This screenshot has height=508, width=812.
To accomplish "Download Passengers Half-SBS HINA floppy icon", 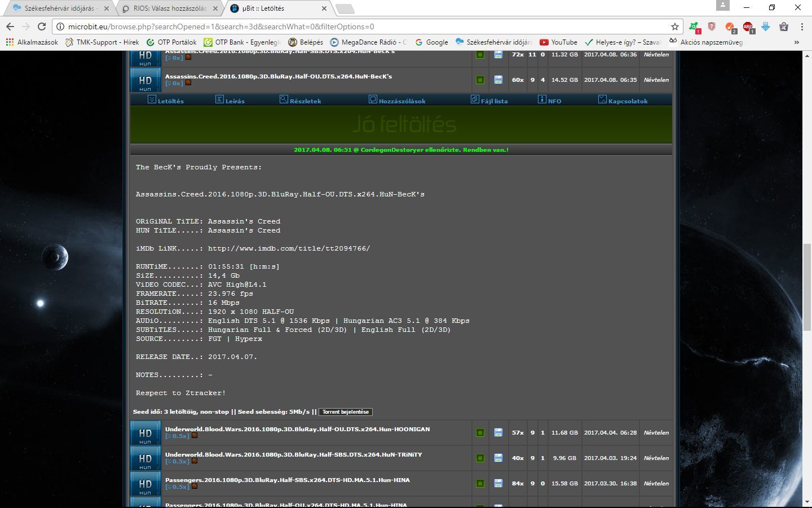I will (x=498, y=484).
